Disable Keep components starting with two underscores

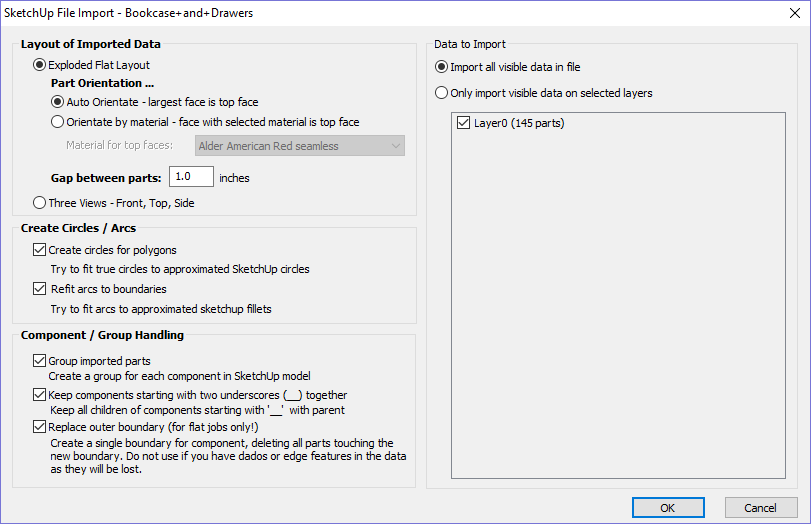pyautogui.click(x=39, y=395)
